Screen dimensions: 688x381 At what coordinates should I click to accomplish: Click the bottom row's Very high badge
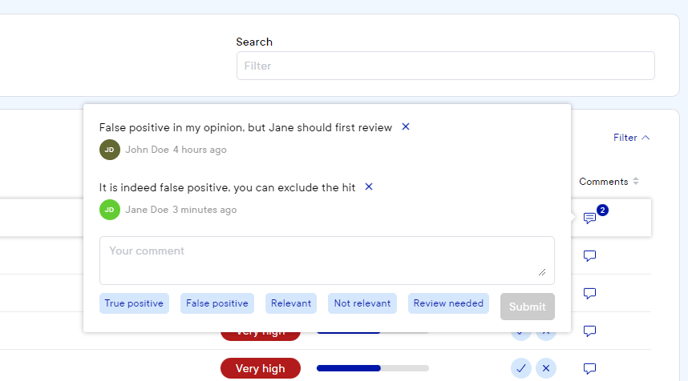click(260, 368)
